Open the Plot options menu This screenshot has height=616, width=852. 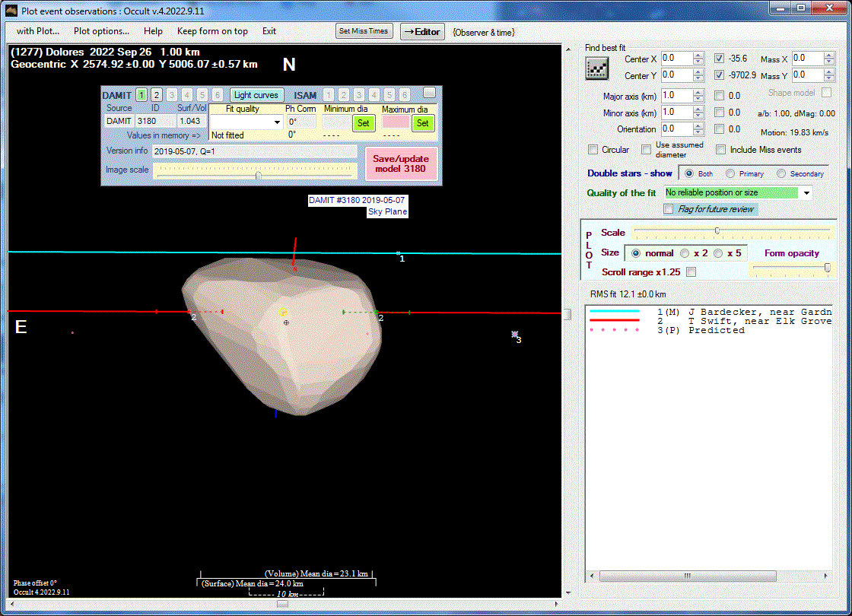[x=101, y=31]
